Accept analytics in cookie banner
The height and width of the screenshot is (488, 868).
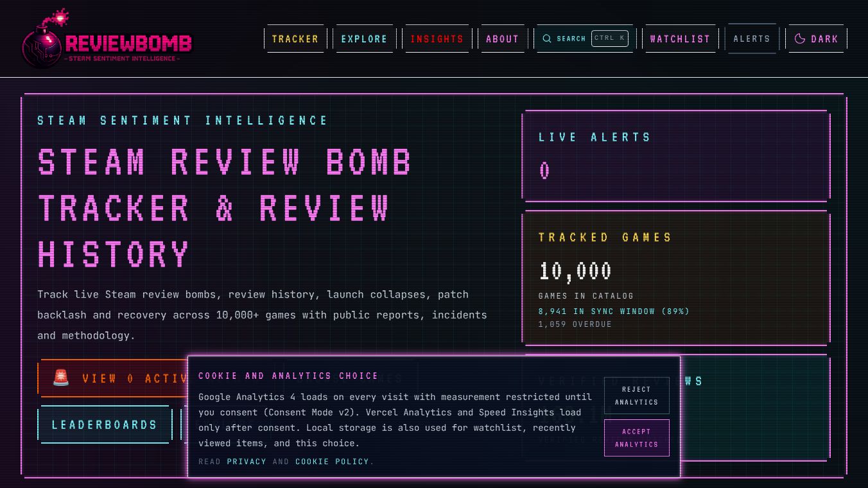pos(636,438)
